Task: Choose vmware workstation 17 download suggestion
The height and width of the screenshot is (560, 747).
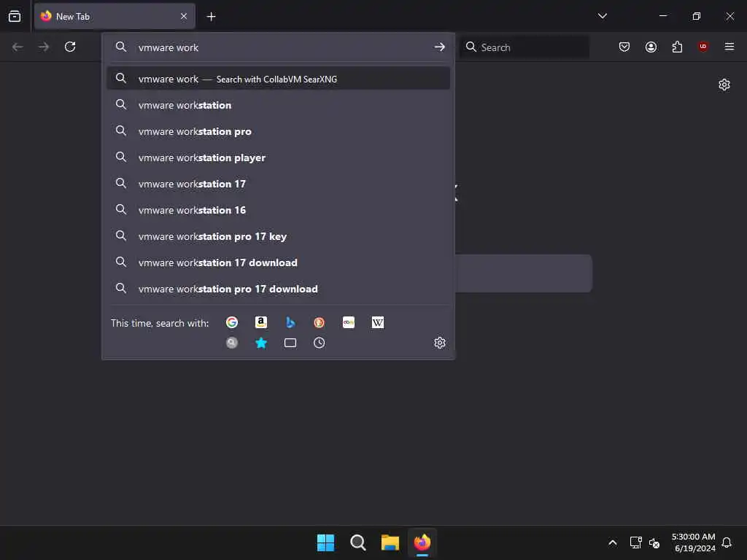Action: (x=278, y=262)
